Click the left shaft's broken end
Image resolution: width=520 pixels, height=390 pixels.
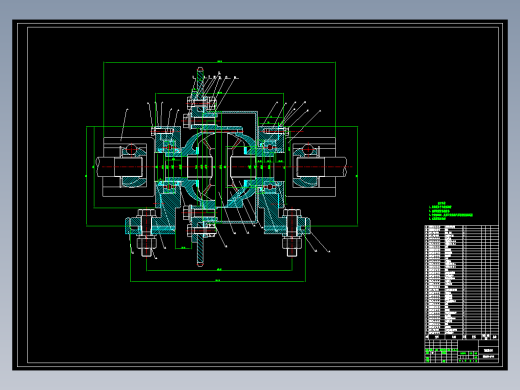point(99,167)
